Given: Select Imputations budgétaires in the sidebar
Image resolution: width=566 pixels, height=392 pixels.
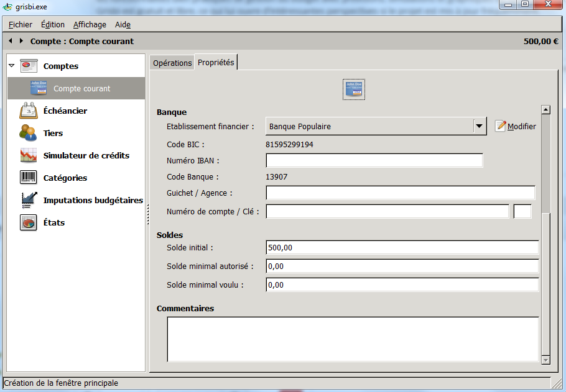Looking at the screenshot, I should 93,200.
